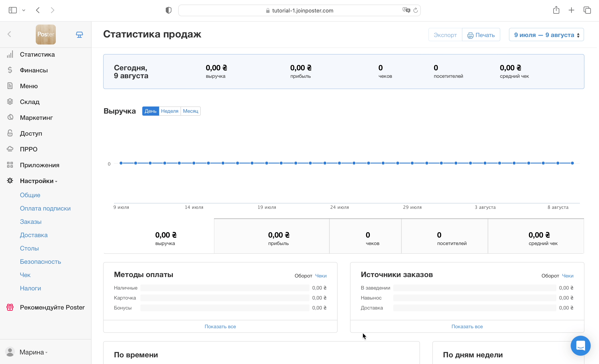Click Safari's page reload icon
599x364 pixels.
[416, 10]
